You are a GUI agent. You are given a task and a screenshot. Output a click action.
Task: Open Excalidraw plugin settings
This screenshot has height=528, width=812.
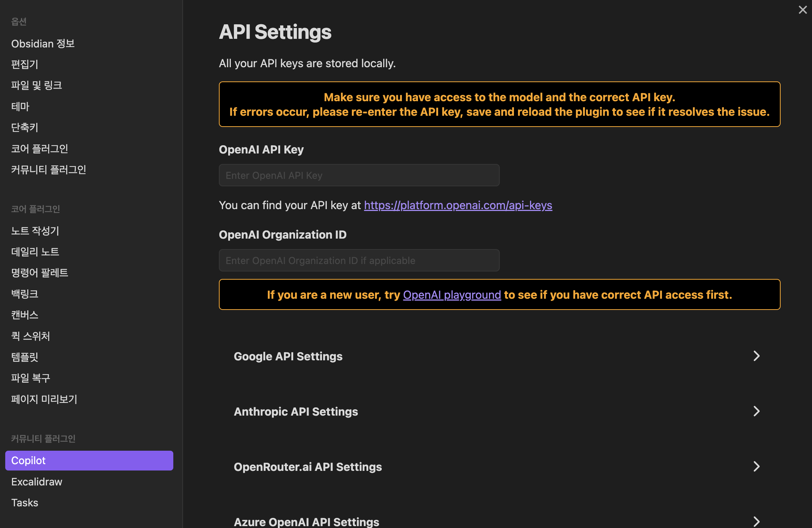point(37,482)
